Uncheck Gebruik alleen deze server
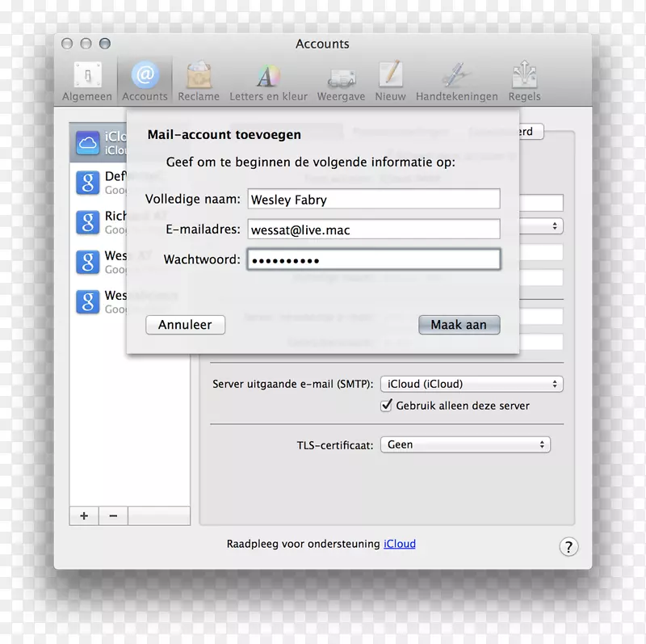Image resolution: width=646 pixels, height=644 pixels. [x=386, y=406]
